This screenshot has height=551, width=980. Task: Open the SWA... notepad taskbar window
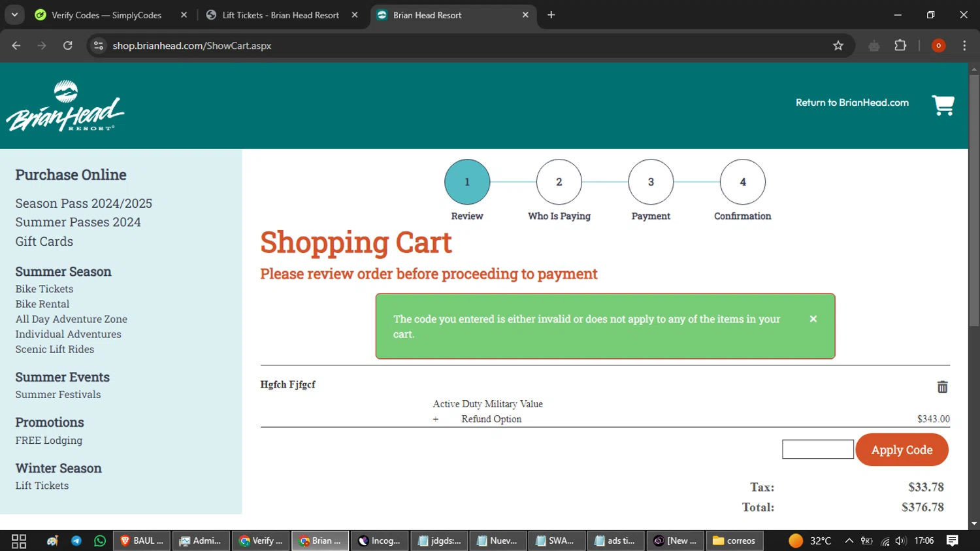click(557, 541)
